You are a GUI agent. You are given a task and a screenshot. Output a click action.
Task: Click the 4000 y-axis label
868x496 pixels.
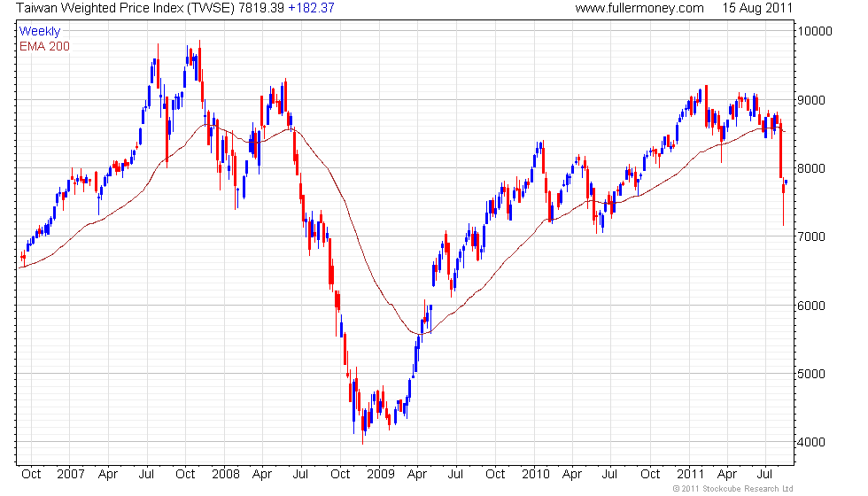click(x=811, y=442)
